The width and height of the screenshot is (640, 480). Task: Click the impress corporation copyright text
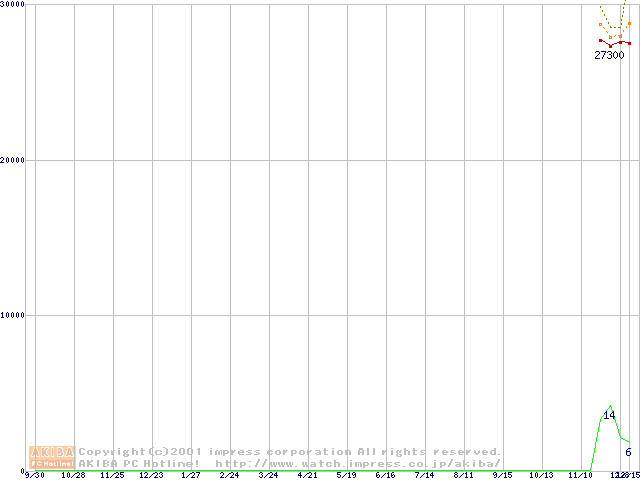[x=290, y=452]
